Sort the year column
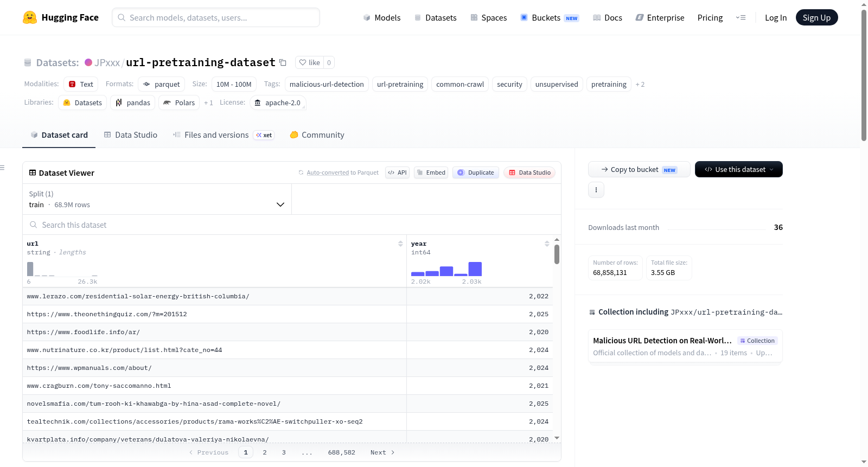This screenshot has width=868, height=467. pyautogui.click(x=547, y=244)
